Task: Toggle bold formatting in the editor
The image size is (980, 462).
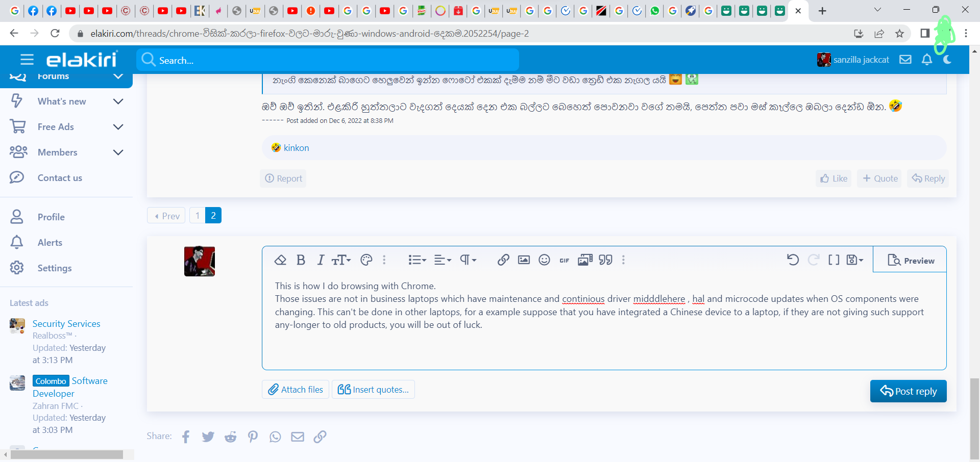Action: pyautogui.click(x=301, y=260)
